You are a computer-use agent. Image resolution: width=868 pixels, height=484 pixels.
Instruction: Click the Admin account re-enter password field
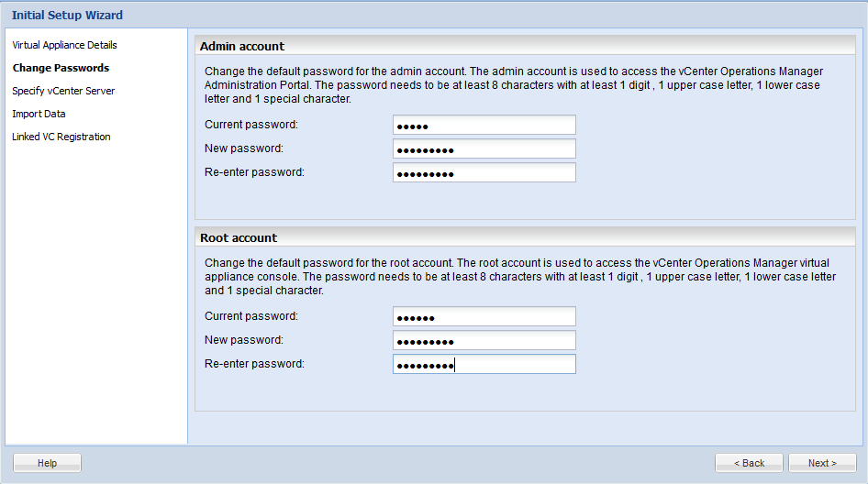484,173
